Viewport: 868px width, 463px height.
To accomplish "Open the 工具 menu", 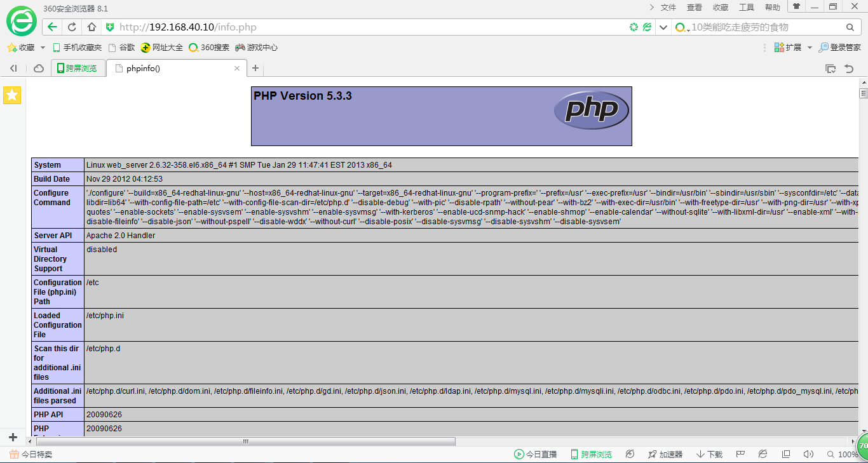I will [x=746, y=8].
